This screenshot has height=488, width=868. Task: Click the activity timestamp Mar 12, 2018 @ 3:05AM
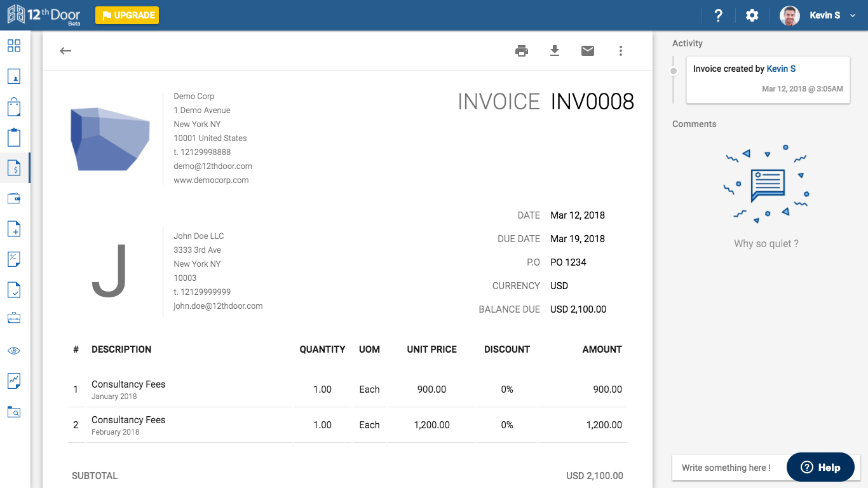(x=803, y=89)
